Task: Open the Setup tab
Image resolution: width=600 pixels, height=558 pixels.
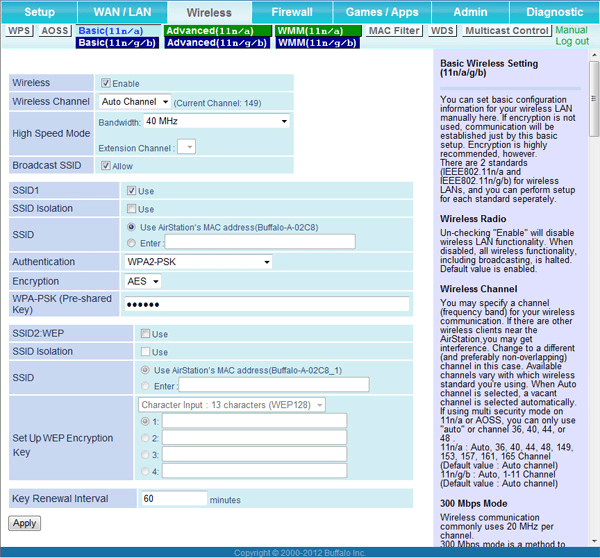Action: click(x=39, y=12)
